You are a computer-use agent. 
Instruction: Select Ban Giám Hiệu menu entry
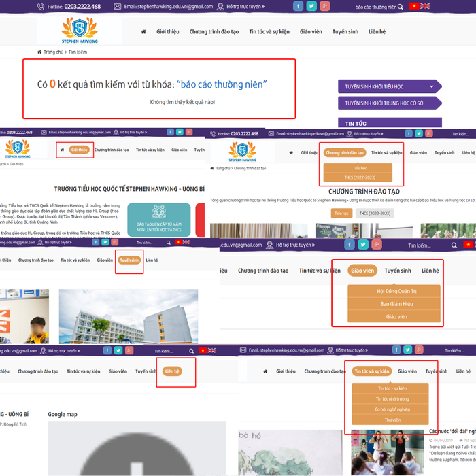coord(394,304)
